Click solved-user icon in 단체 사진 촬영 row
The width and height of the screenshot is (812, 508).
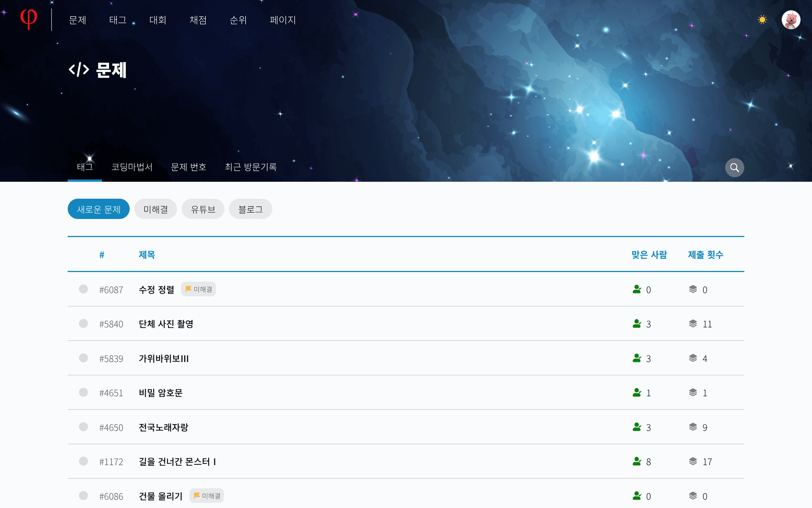coord(637,324)
